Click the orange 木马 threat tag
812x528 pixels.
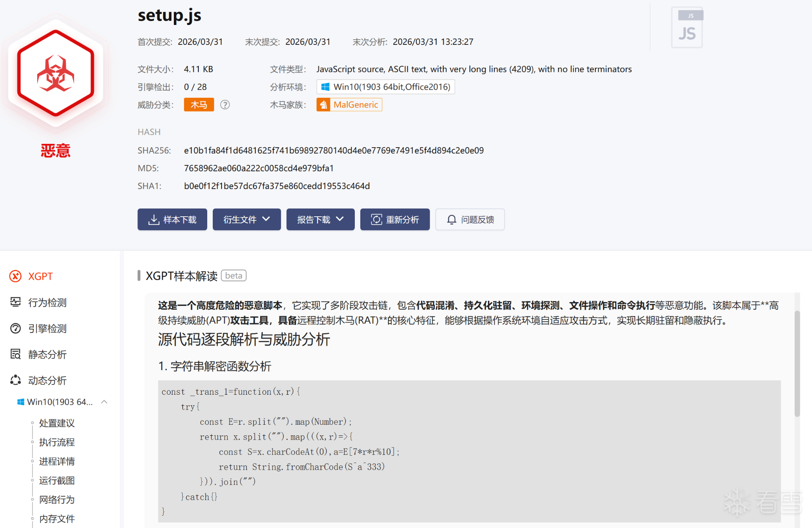199,104
